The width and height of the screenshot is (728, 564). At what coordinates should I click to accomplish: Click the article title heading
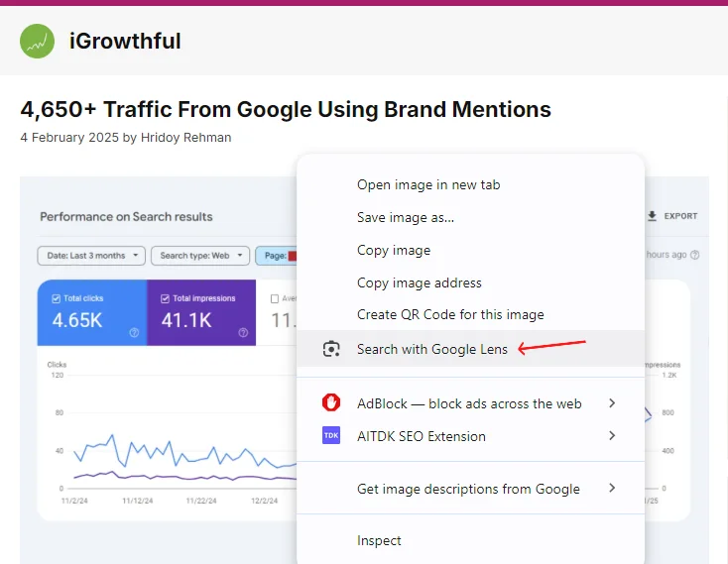[x=286, y=109]
